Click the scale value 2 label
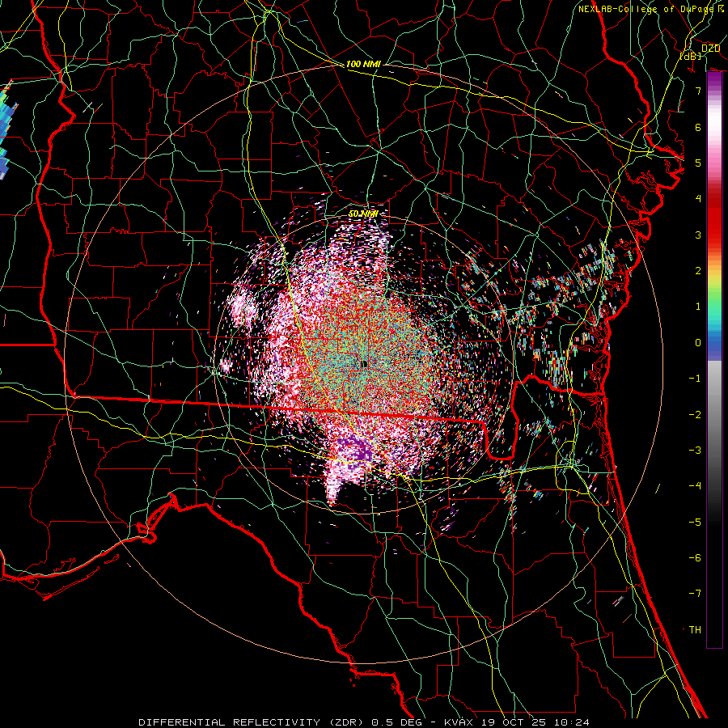The width and height of the screenshot is (728, 728). point(698,271)
